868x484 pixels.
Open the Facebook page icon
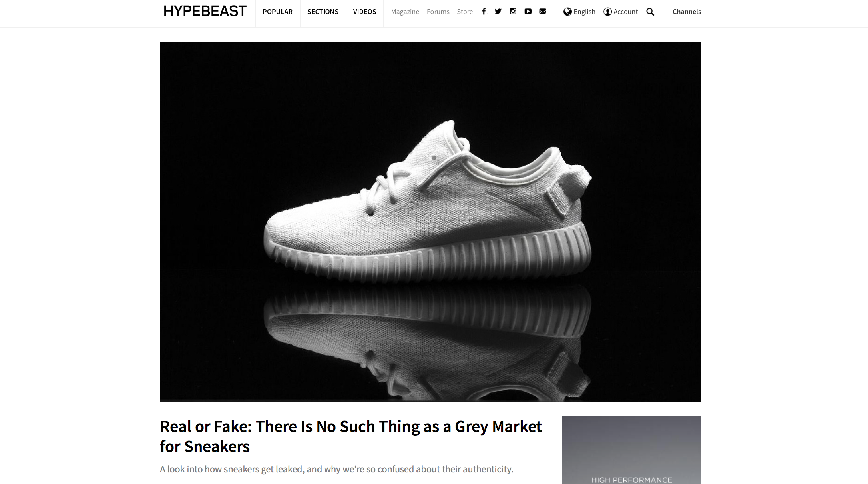click(x=484, y=12)
